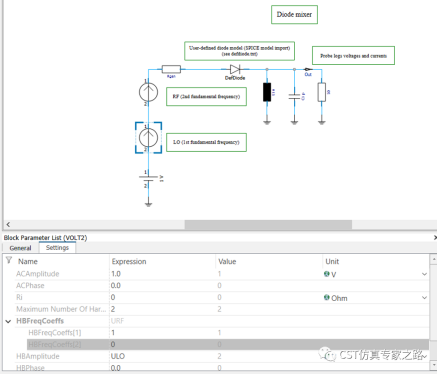Select the ACAmplitude parameter name
The width and height of the screenshot is (437, 375).
[38, 274]
